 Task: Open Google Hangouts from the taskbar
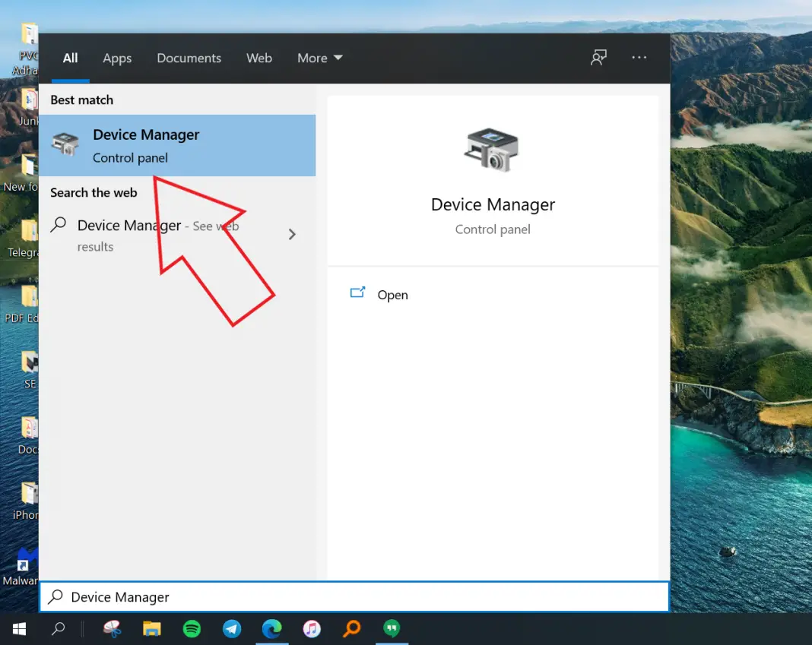click(x=392, y=629)
